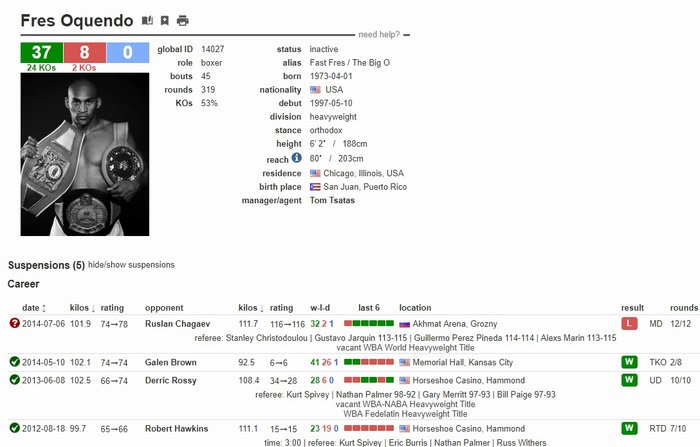Sort the fights by date column
Screen dimensions: 700x447
pos(31,308)
